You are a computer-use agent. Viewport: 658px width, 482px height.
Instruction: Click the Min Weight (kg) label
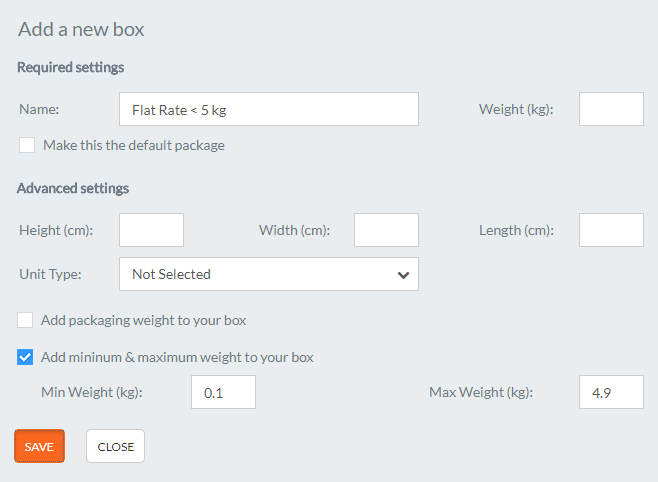[x=92, y=392]
